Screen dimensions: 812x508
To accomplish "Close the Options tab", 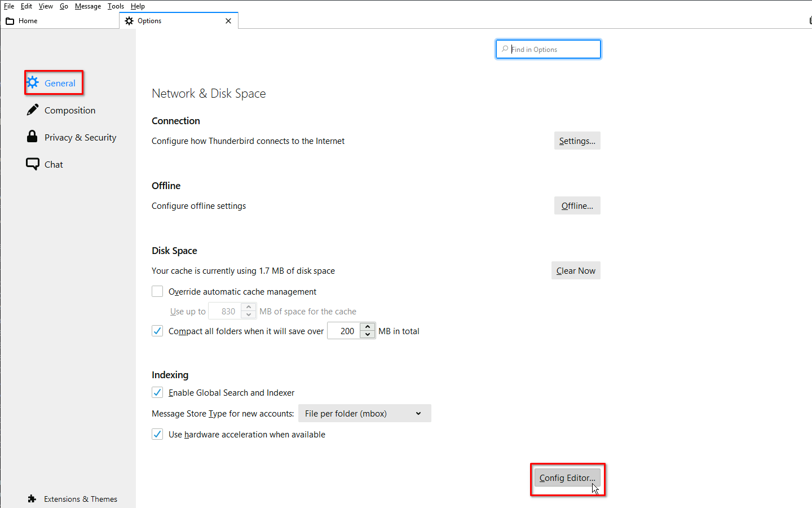I will pyautogui.click(x=228, y=21).
